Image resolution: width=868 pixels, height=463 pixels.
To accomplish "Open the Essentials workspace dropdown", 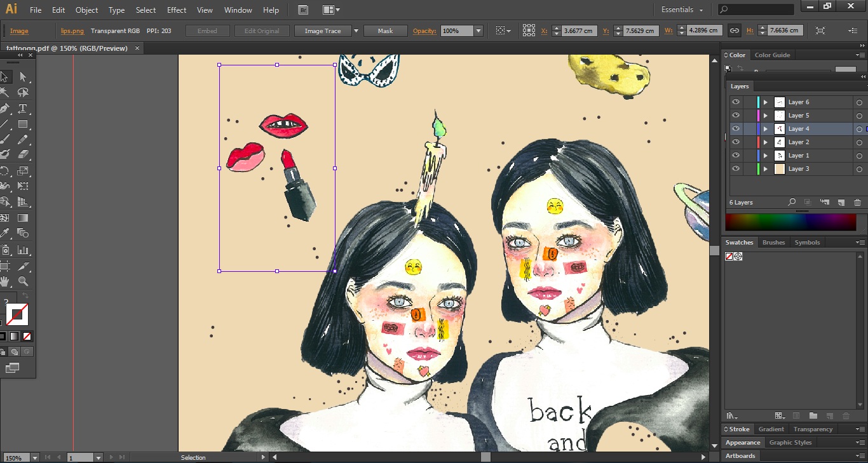I will [682, 10].
